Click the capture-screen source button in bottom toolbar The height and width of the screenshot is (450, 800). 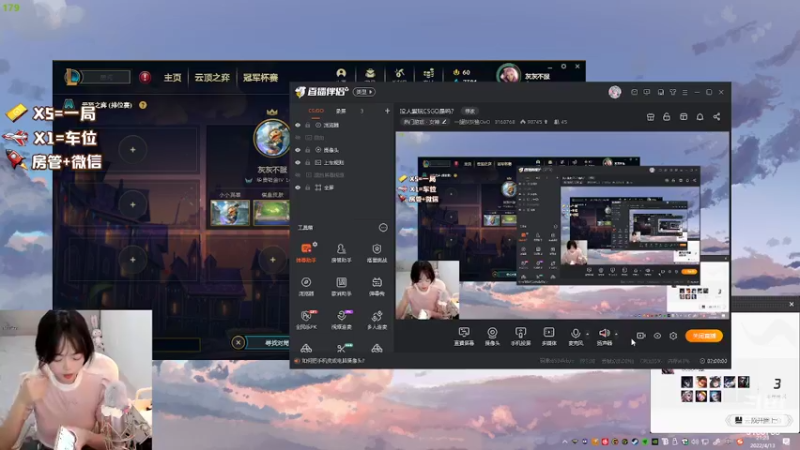click(x=464, y=336)
